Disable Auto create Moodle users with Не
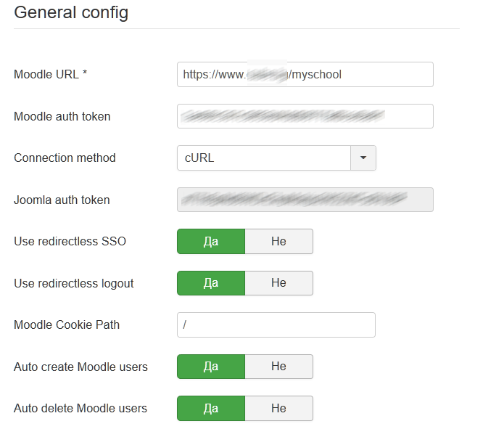Viewport: 504px width, 445px height. click(278, 367)
